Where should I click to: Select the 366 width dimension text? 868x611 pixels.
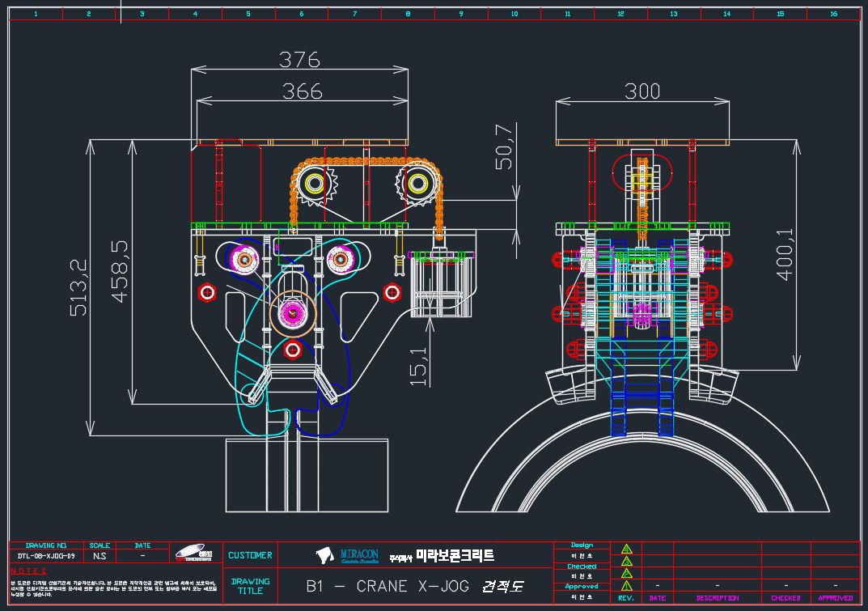(x=303, y=91)
